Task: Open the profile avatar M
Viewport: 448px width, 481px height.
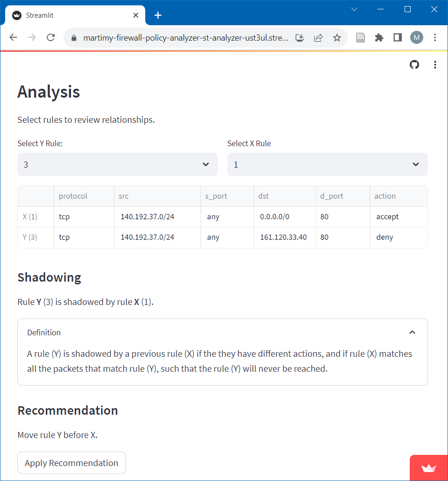Action: pos(416,37)
